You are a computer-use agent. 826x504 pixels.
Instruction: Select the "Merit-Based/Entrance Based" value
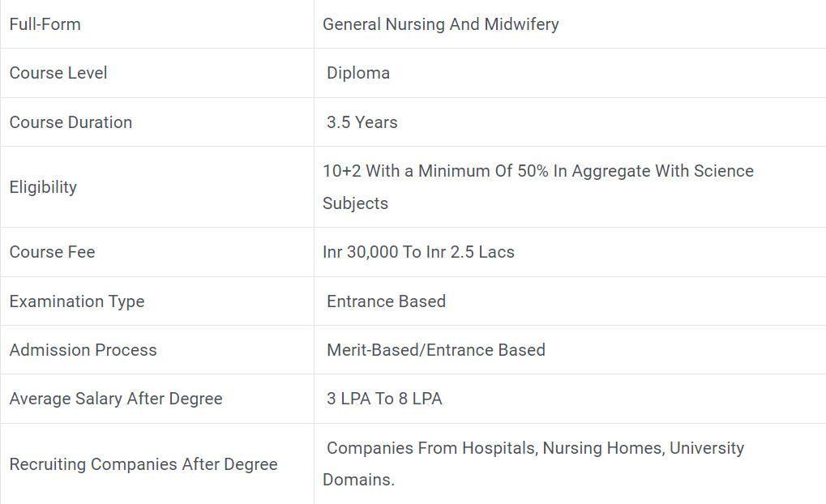pos(436,350)
